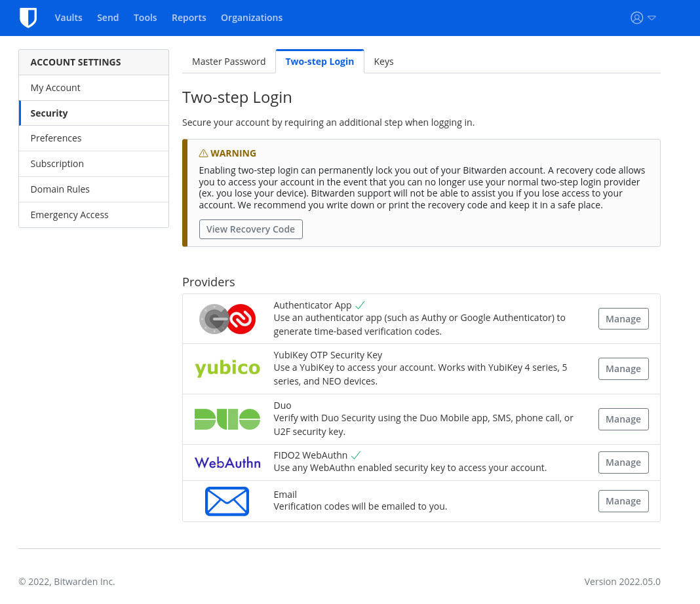Click the Authenticator App provider logo
The image size is (700, 604).
point(227,319)
